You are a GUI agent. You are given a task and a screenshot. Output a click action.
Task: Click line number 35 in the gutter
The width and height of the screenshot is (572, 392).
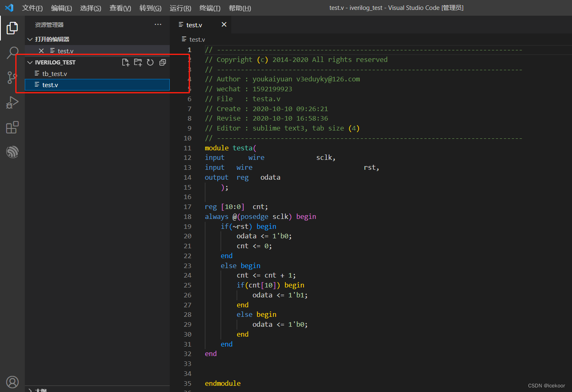click(x=188, y=383)
